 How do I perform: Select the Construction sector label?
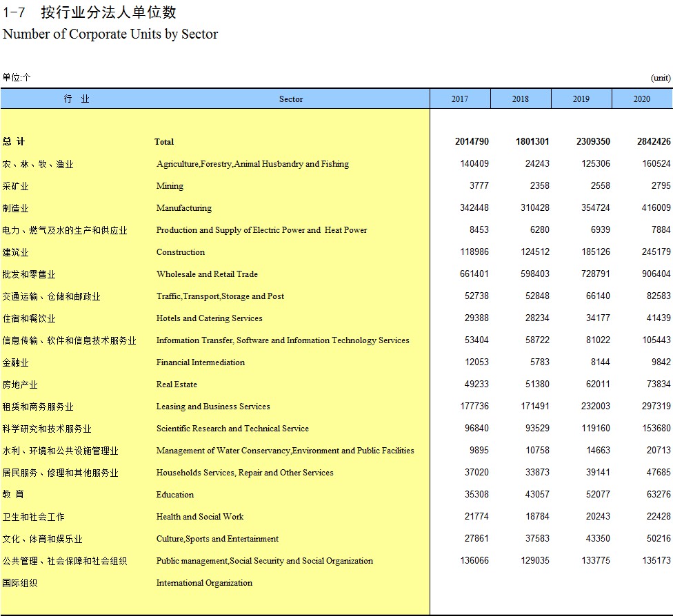(180, 252)
